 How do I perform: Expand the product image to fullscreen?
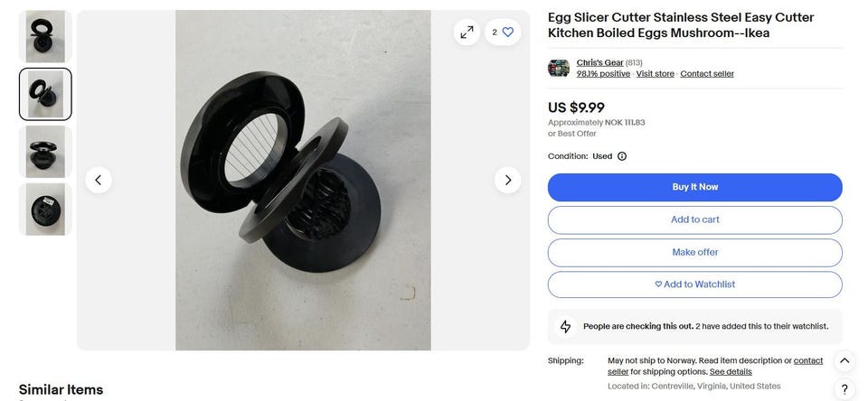click(x=467, y=33)
